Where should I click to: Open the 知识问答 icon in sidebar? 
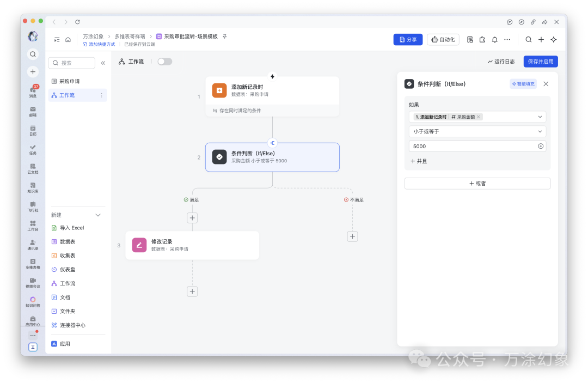click(33, 302)
